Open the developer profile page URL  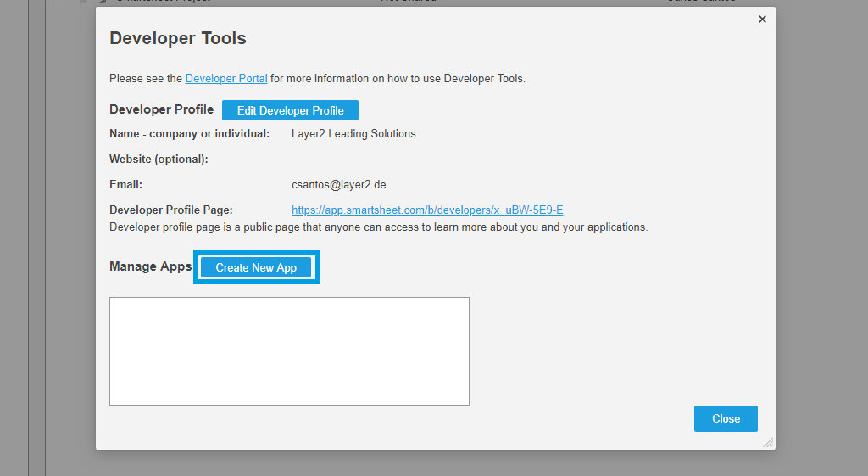point(427,210)
